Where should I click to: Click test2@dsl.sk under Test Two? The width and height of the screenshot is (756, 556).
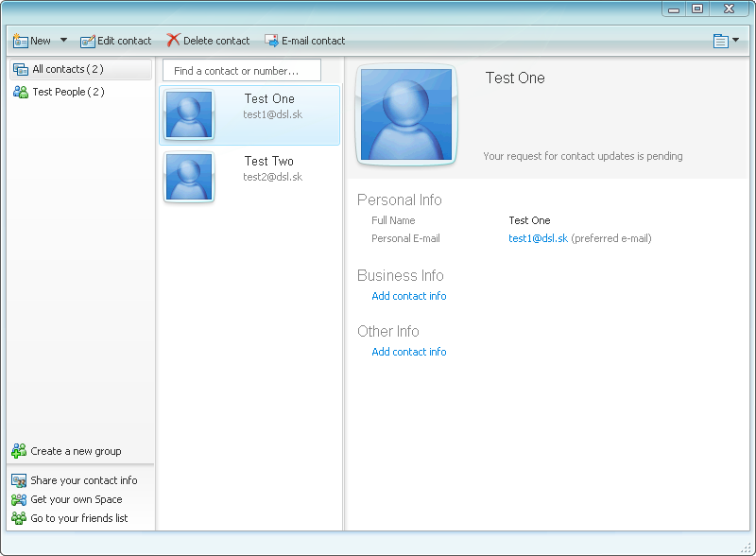pyautogui.click(x=272, y=177)
